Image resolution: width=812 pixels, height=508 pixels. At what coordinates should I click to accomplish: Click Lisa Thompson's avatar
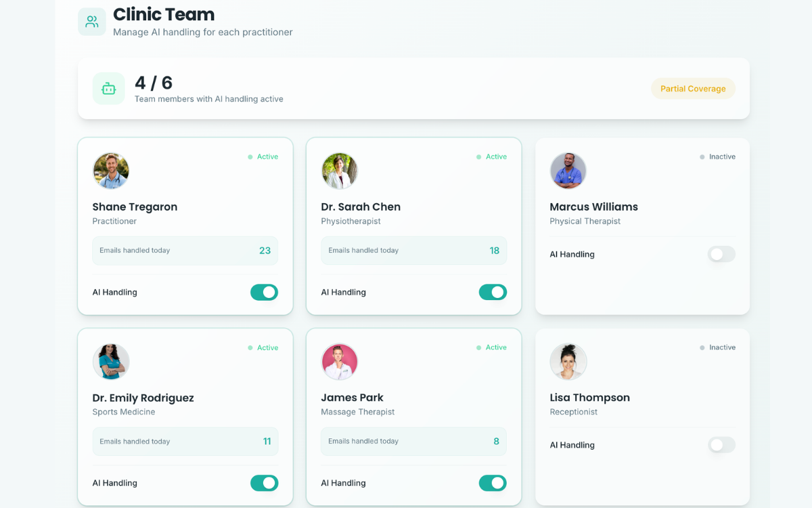tap(568, 362)
